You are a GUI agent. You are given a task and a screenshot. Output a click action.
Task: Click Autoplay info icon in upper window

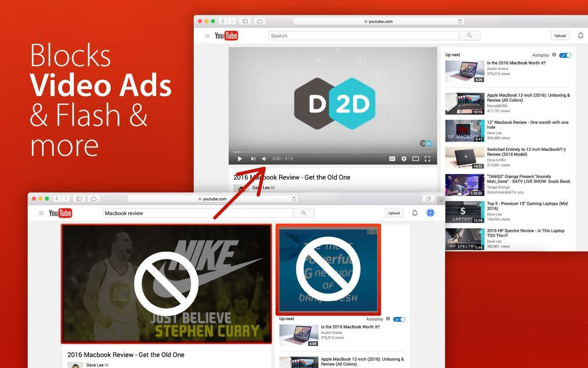pyautogui.click(x=554, y=55)
